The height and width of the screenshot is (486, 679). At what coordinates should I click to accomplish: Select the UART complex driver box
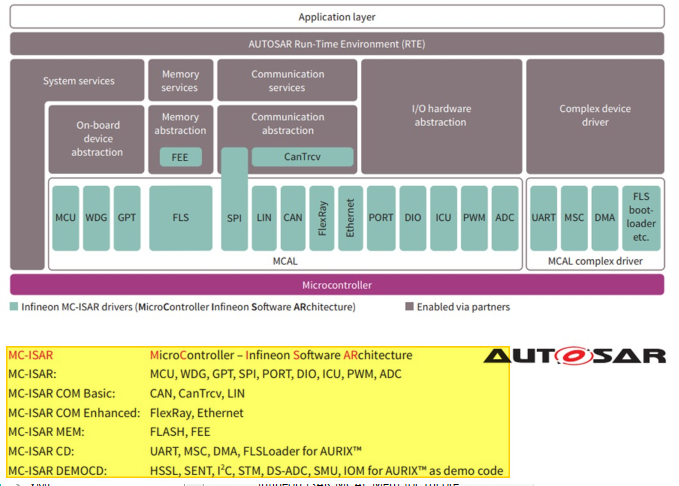click(543, 218)
